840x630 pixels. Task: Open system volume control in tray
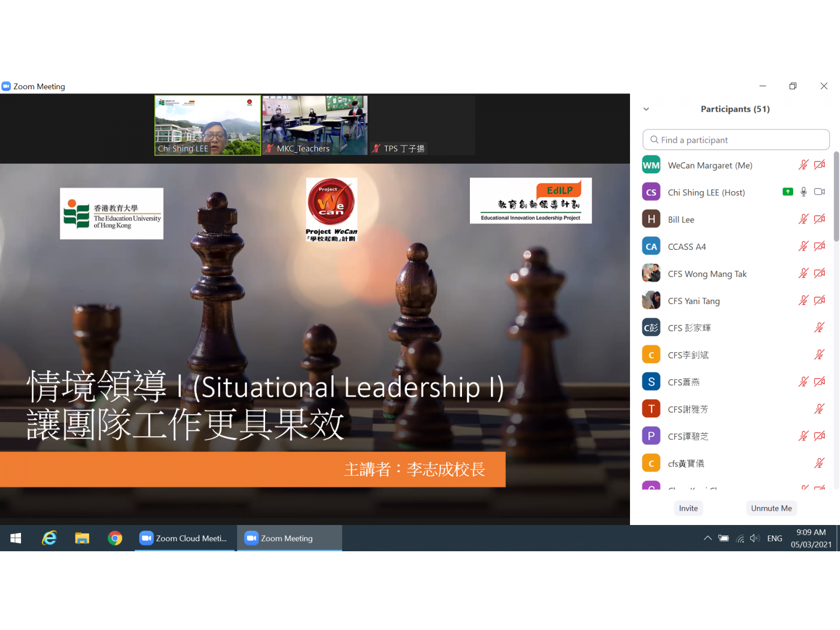click(x=755, y=538)
